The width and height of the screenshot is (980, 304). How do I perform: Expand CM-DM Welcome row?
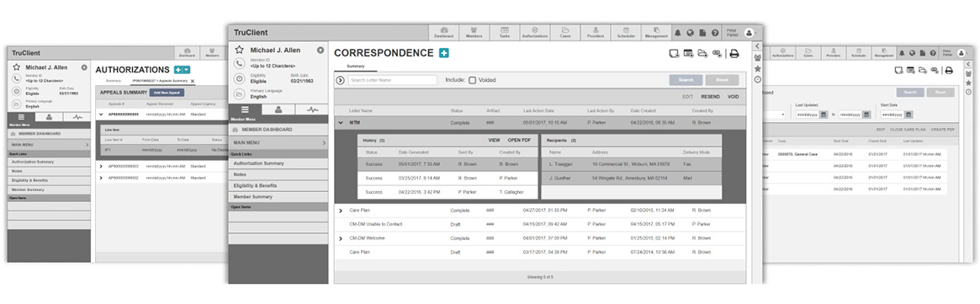coord(341,238)
